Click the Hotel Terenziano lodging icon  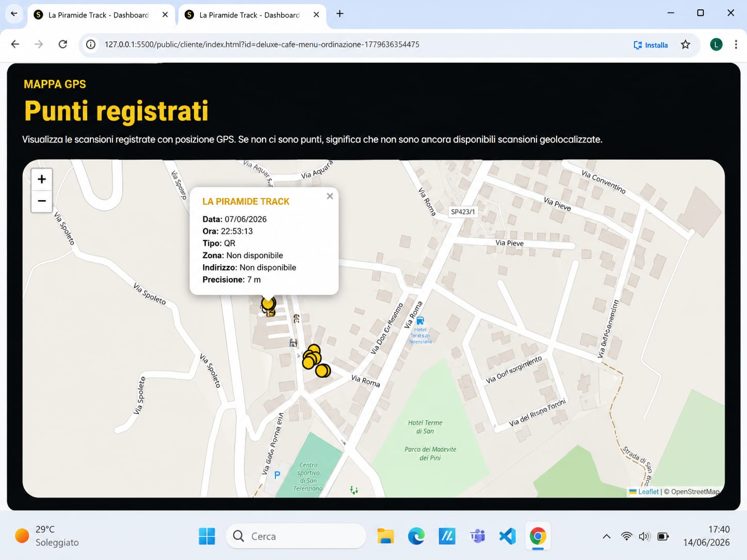(x=420, y=321)
